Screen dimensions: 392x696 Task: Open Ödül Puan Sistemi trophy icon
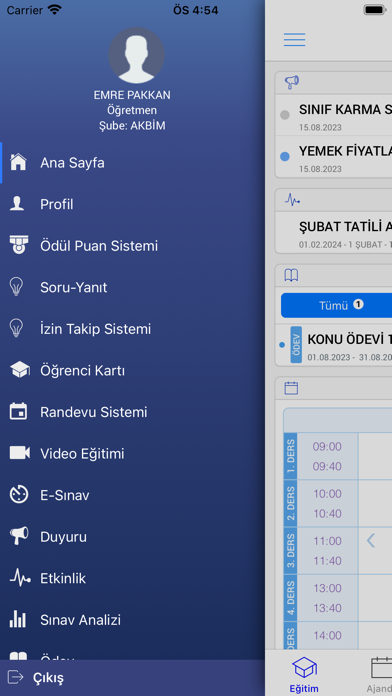pyautogui.click(x=19, y=245)
